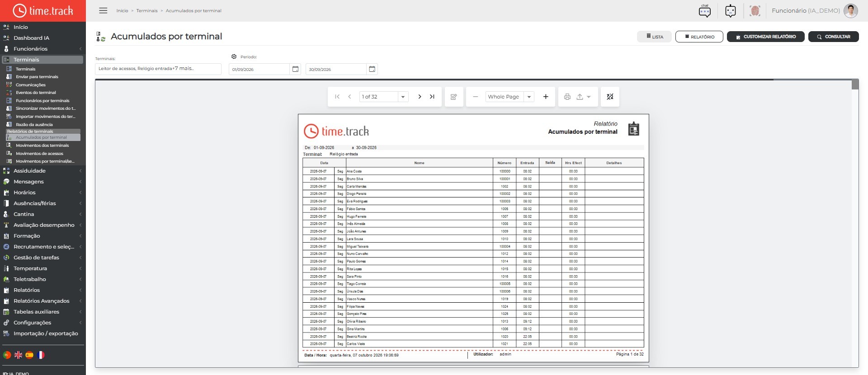Viewport: 868px width, 375px height.
Task: Open the user profile avatar
Action: [x=850, y=10]
